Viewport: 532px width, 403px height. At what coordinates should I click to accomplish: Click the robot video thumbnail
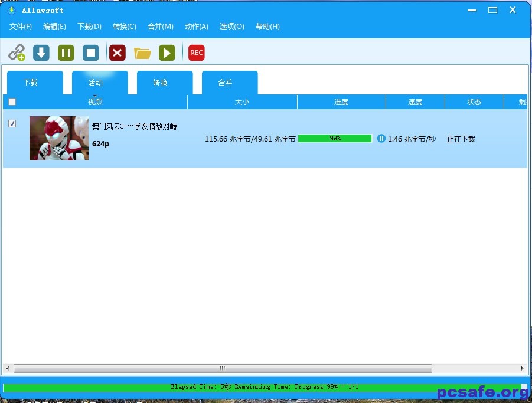tap(59, 138)
